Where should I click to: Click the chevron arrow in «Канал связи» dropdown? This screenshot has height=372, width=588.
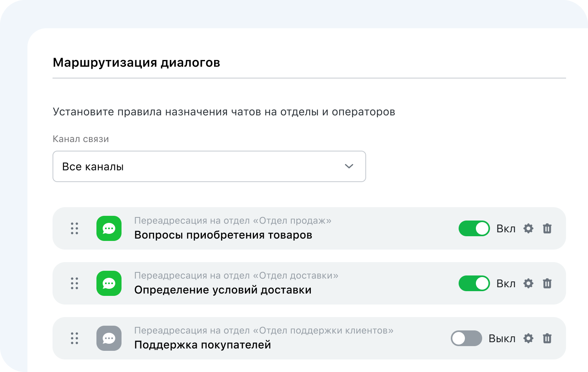point(349,166)
